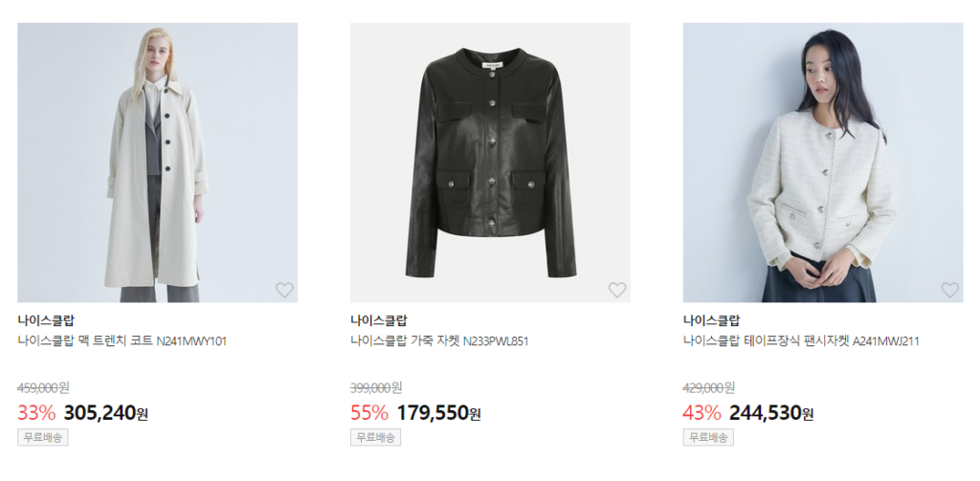Open the beige trench coat product image
The height and width of the screenshot is (481, 980).
point(157,163)
